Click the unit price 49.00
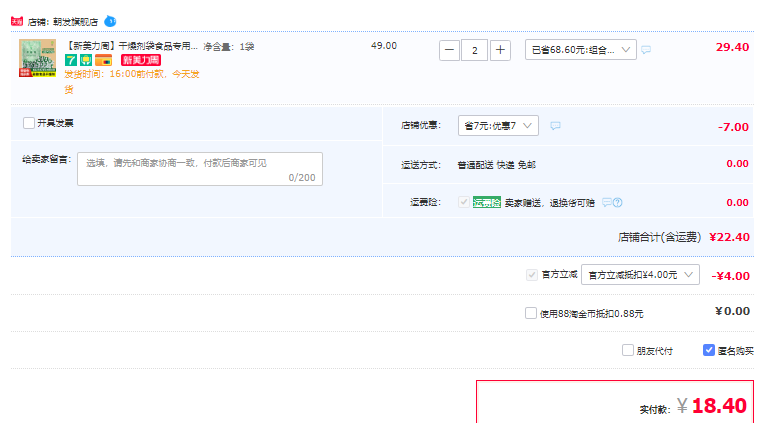The width and height of the screenshot is (760, 423). tap(384, 46)
